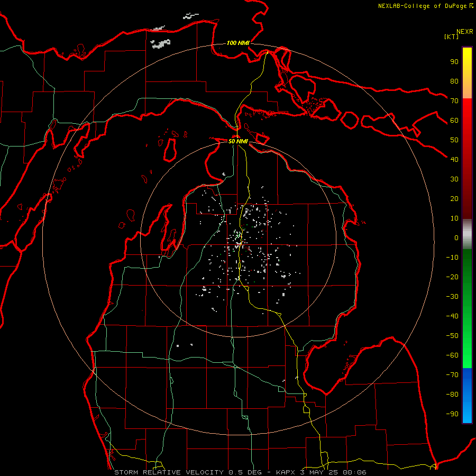Click the 10 value on the velocity scale
This screenshot has height=476, width=476.
pos(454,218)
